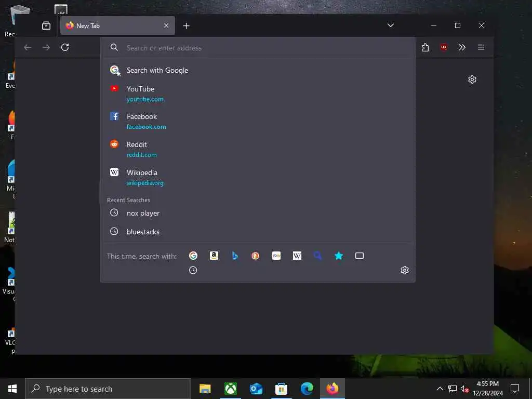This screenshot has height=399, width=532.
Task: Click the muted volume tray icon
Action: [464, 389]
